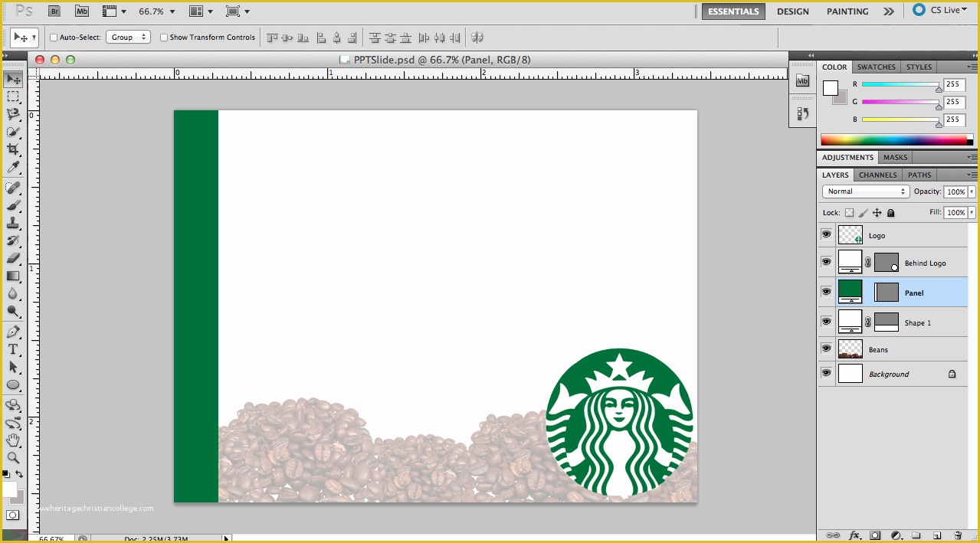Select the History Brush tool

click(x=13, y=240)
